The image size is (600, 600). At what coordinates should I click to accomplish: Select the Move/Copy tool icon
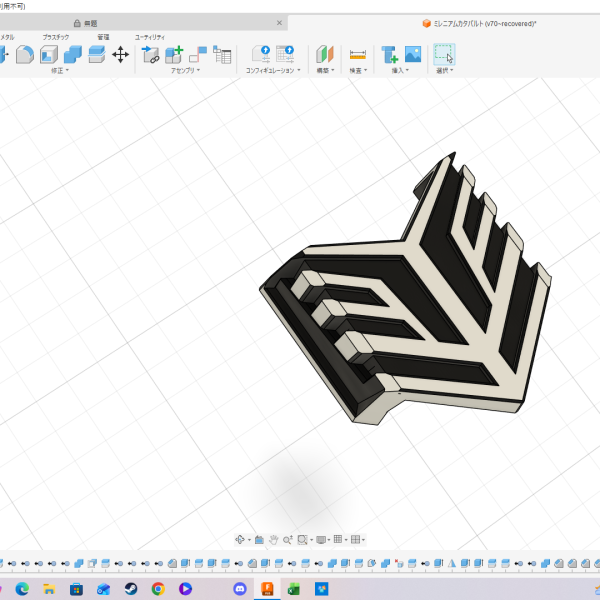tap(120, 55)
